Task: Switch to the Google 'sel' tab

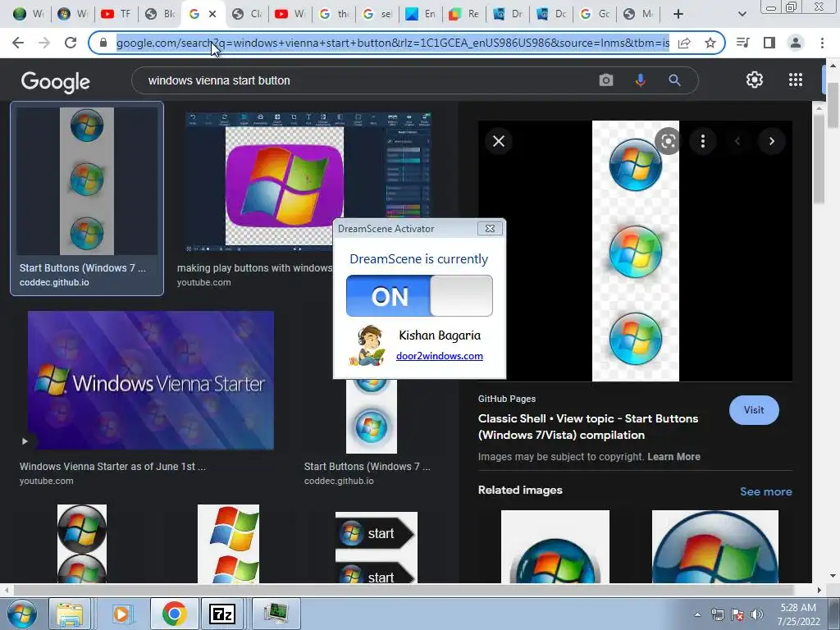Action: pyautogui.click(x=377, y=14)
